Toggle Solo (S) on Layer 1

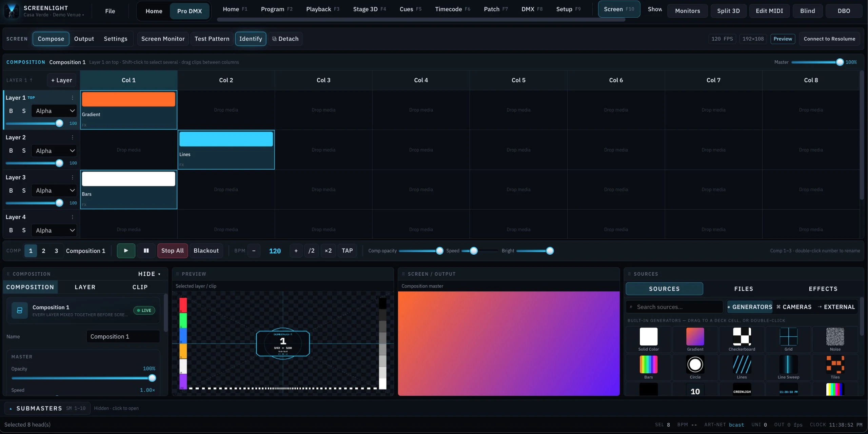(x=24, y=111)
